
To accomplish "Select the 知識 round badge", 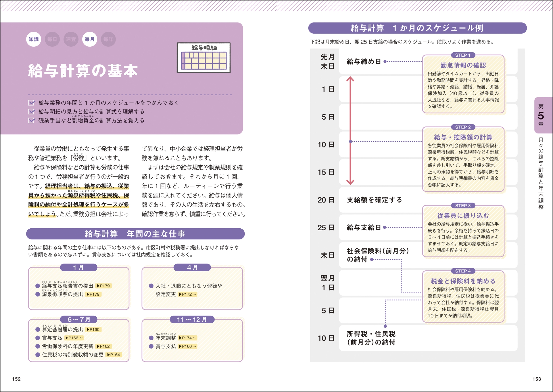I will coord(34,39).
